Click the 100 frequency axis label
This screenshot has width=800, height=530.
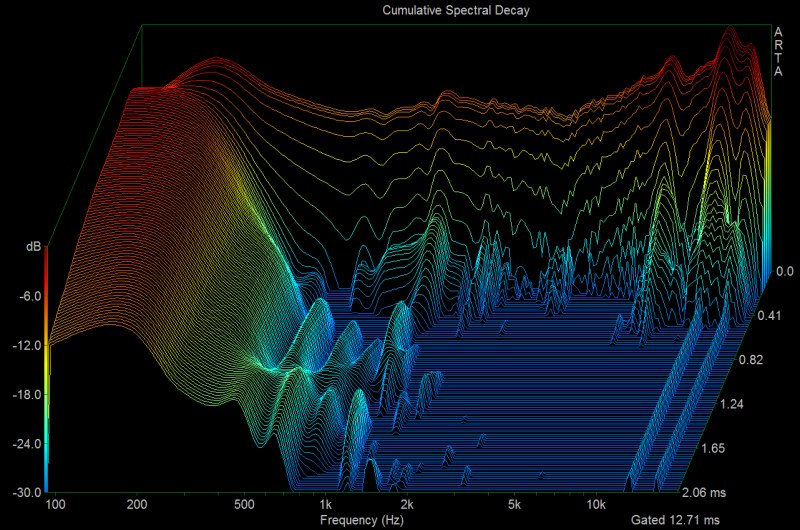(55, 504)
